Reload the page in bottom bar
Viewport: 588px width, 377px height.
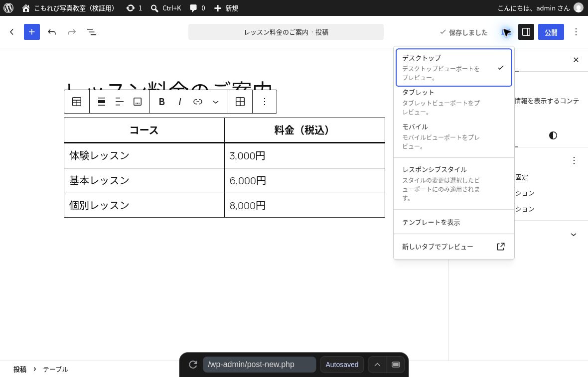pyautogui.click(x=193, y=365)
